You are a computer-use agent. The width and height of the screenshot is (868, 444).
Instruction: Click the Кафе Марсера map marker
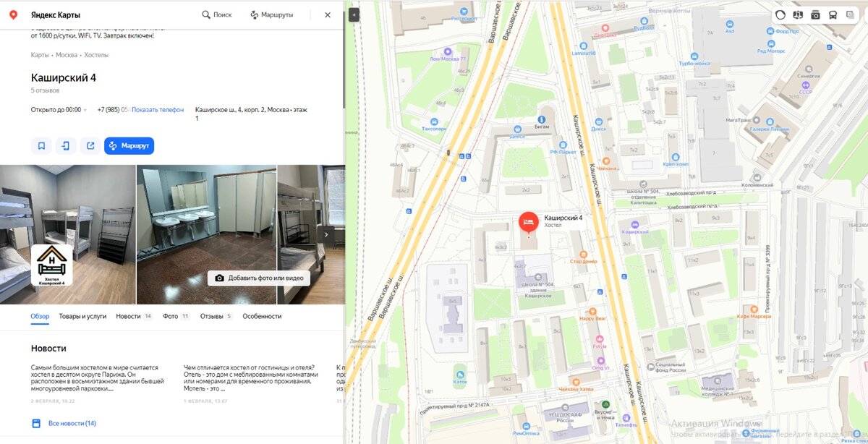[753, 309]
